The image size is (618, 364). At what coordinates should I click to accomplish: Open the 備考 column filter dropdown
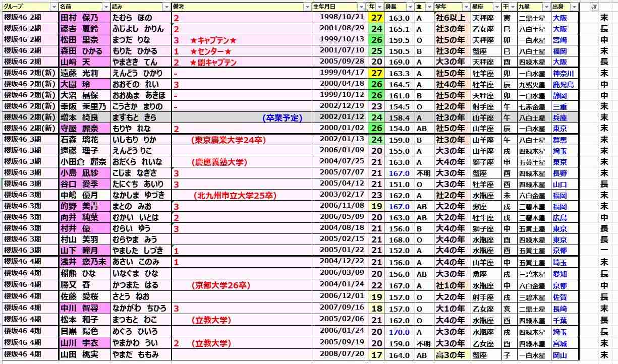pyautogui.click(x=307, y=7)
